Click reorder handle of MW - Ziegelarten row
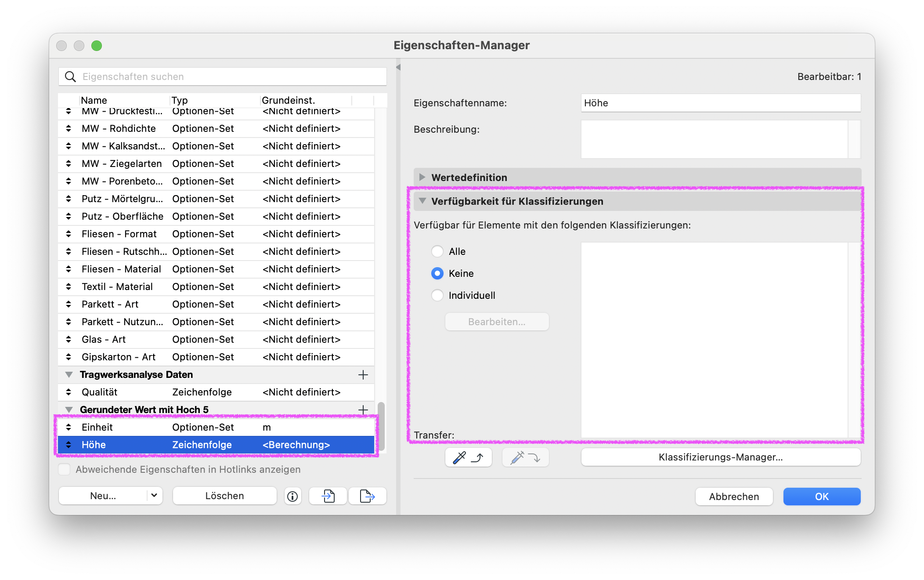 point(69,163)
